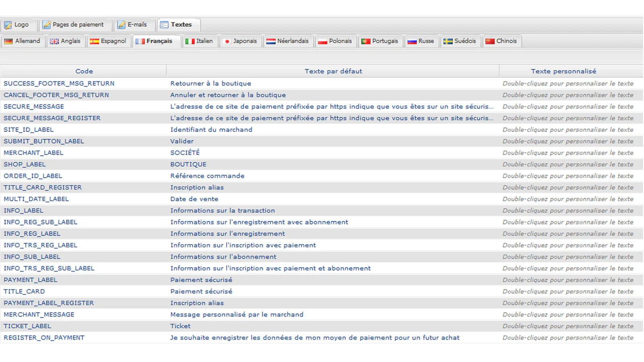Screen dimensions: 644x362
Task: Switch language to Polonais
Action: tap(336, 41)
